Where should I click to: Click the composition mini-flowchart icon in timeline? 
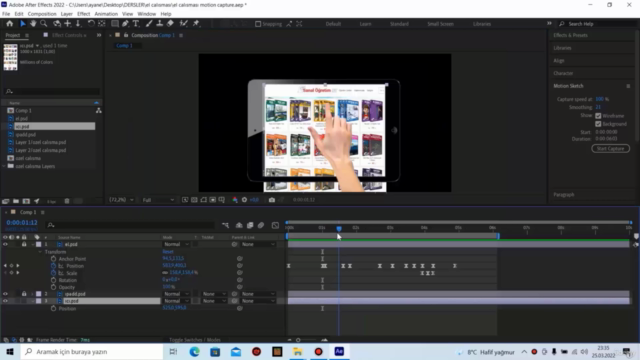tap(225, 225)
